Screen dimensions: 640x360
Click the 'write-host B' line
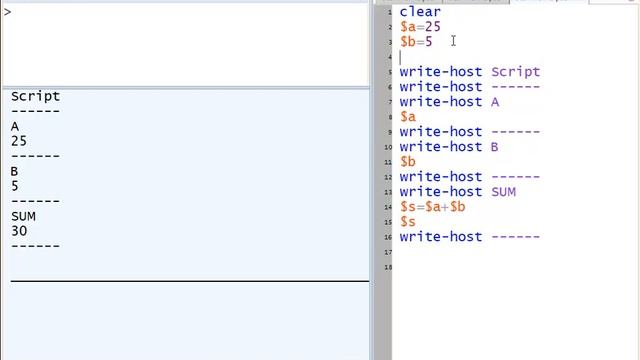pyautogui.click(x=449, y=147)
